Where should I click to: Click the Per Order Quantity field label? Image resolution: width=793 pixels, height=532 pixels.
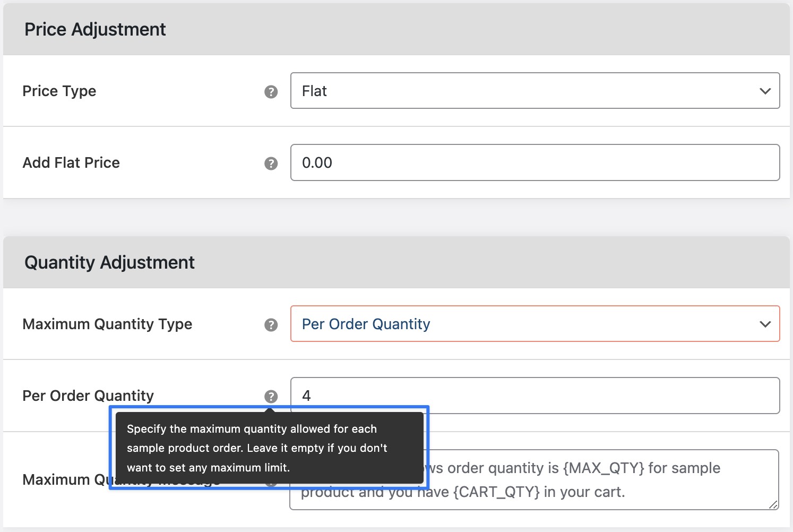click(88, 396)
